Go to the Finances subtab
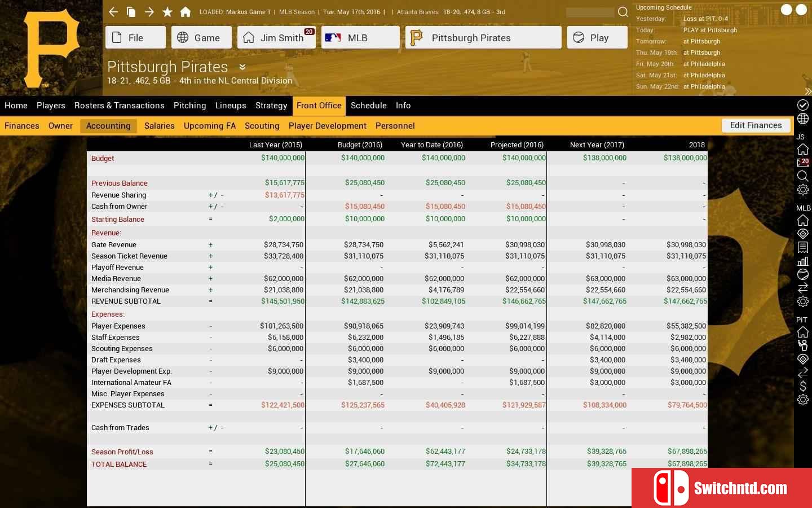The height and width of the screenshot is (508, 812). (22, 126)
